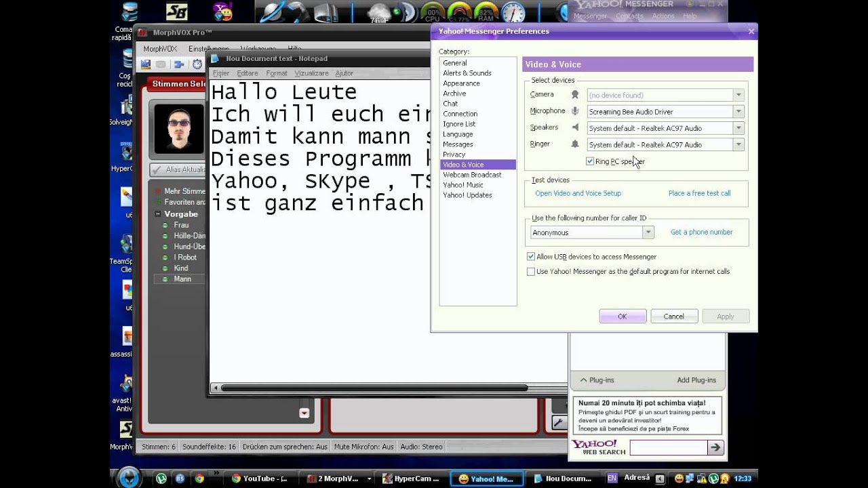The height and width of the screenshot is (488, 868).
Task: Click the weather widget in top dock
Action: [x=380, y=13]
